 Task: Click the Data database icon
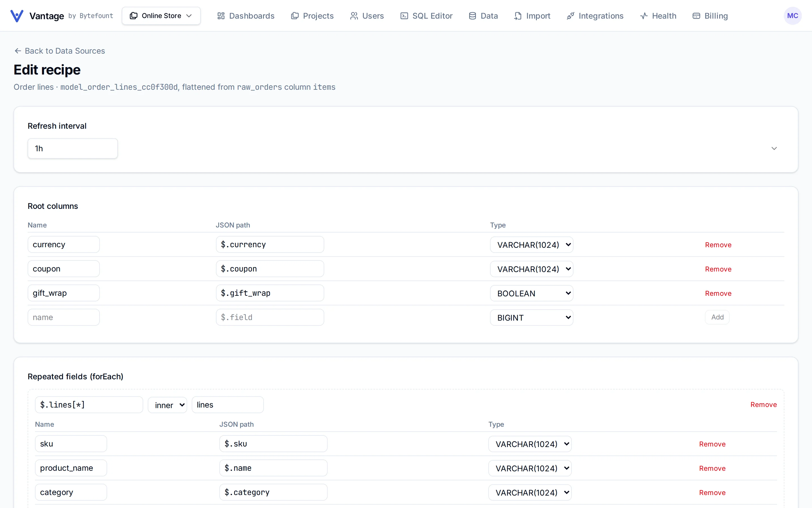tap(472, 16)
